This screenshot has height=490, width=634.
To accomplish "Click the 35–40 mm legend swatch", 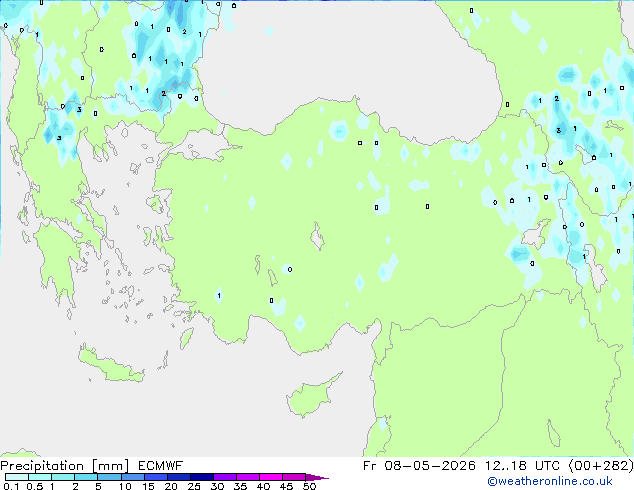I will (248, 477).
